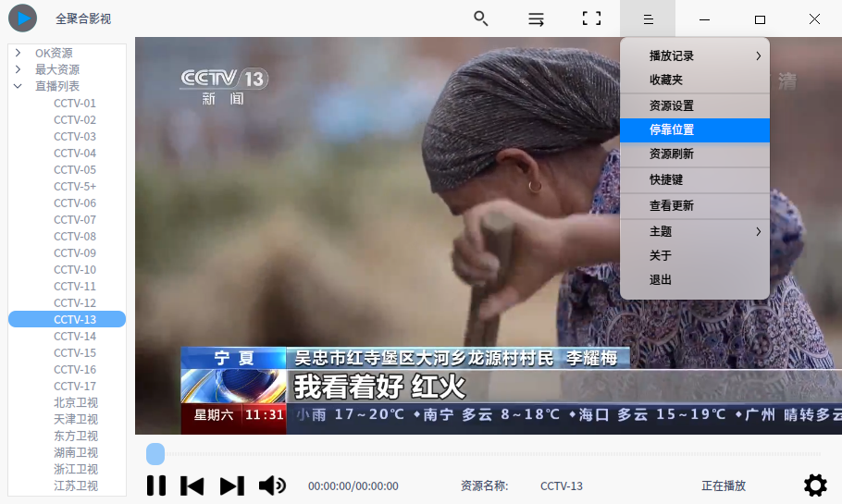Expand the OK资源 tree node
The width and height of the screenshot is (842, 504).
click(18, 53)
